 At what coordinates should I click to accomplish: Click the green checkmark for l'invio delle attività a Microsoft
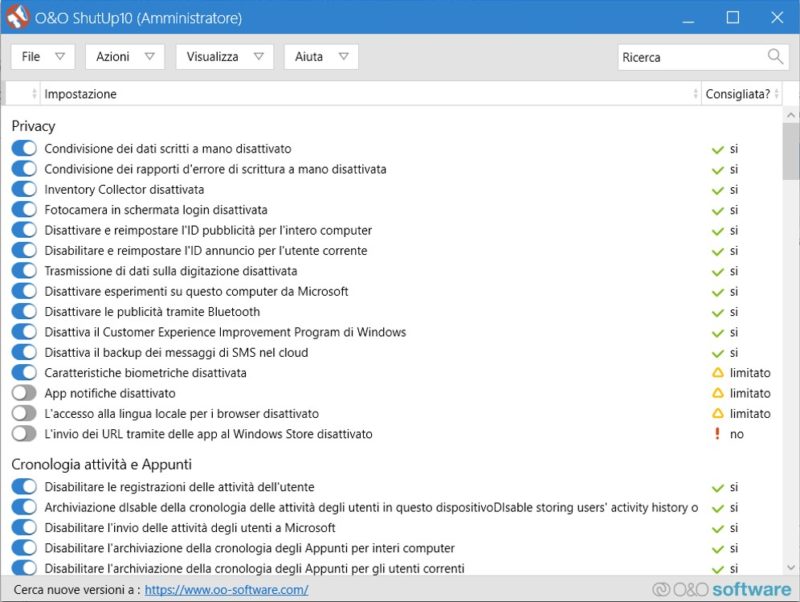(x=718, y=529)
